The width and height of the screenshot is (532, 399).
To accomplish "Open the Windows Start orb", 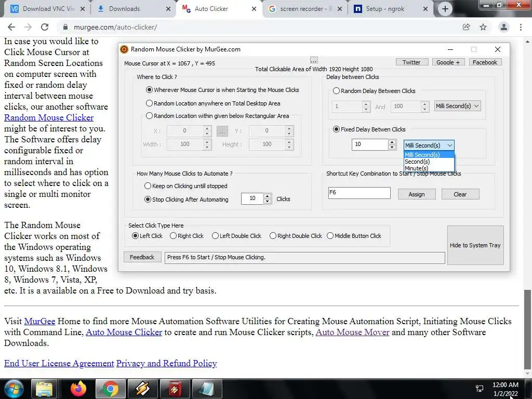I will click(x=14, y=389).
